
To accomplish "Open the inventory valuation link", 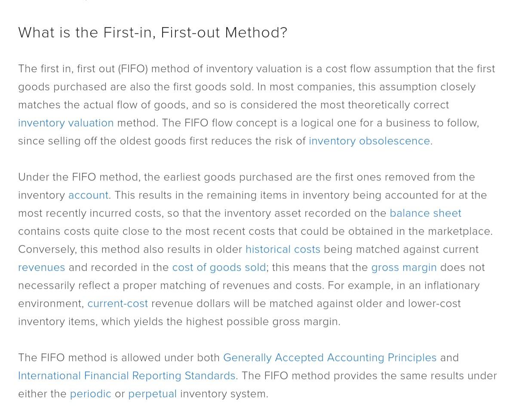I will tap(66, 123).
